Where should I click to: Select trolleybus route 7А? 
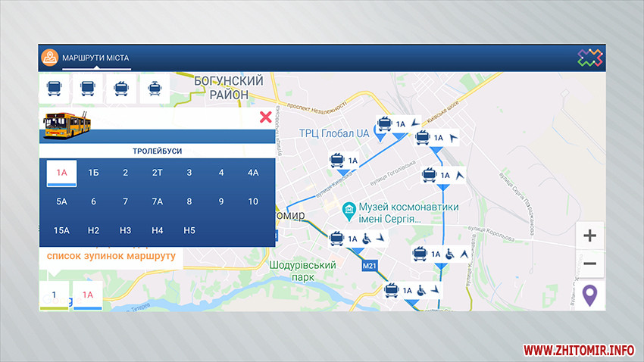pyautogui.click(x=158, y=201)
